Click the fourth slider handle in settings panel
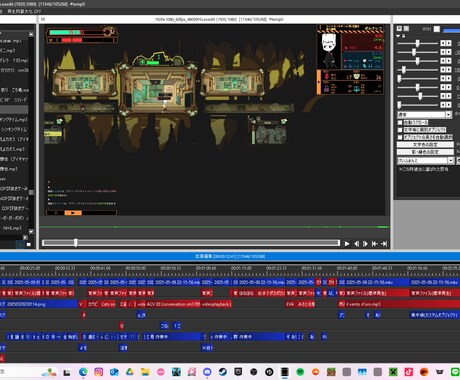Screen dimensions: 460x380 click(404, 70)
